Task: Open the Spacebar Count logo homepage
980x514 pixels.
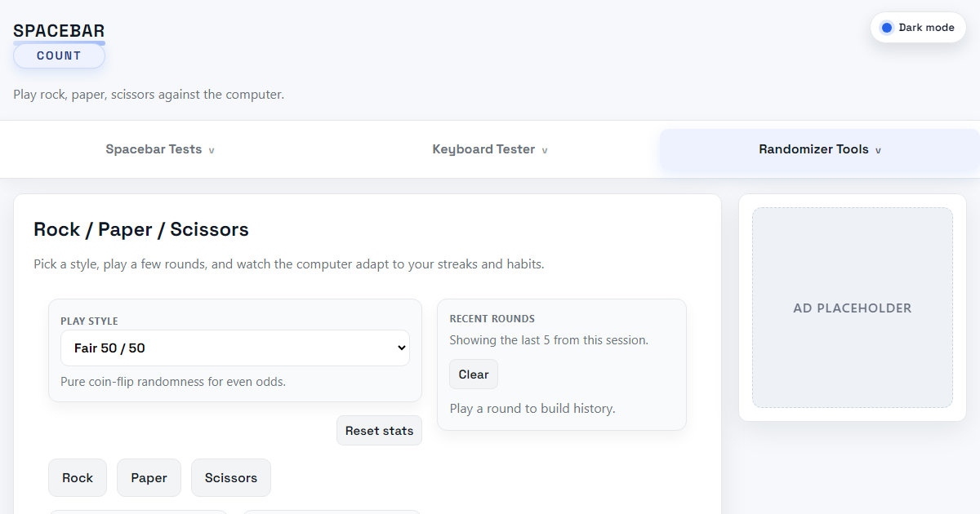Action: (59, 44)
